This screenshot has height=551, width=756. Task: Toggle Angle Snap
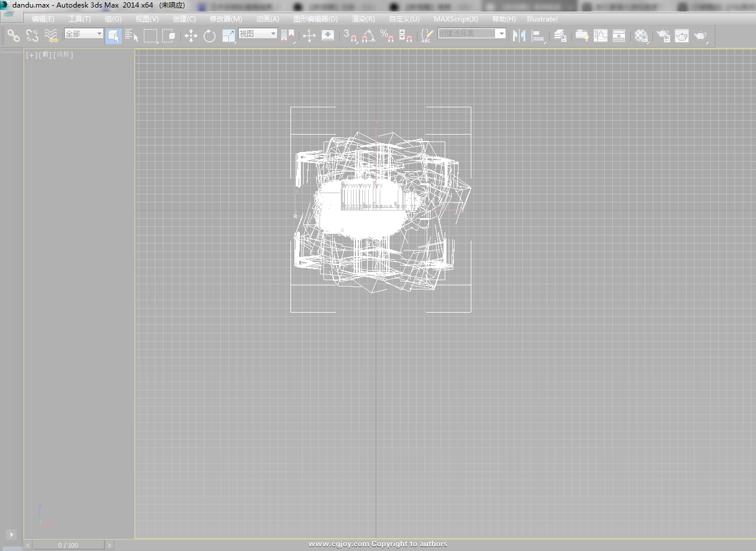[369, 36]
